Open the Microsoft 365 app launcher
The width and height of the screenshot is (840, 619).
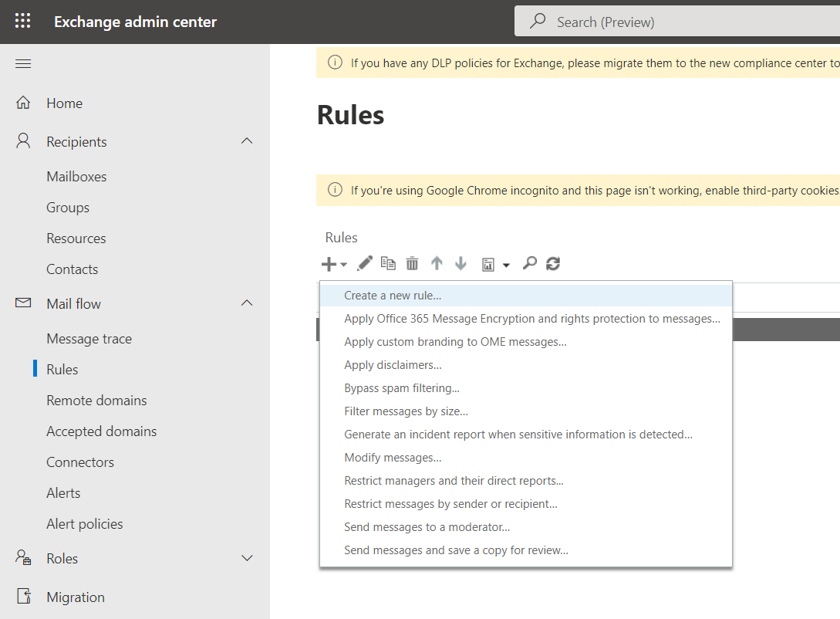(x=22, y=21)
